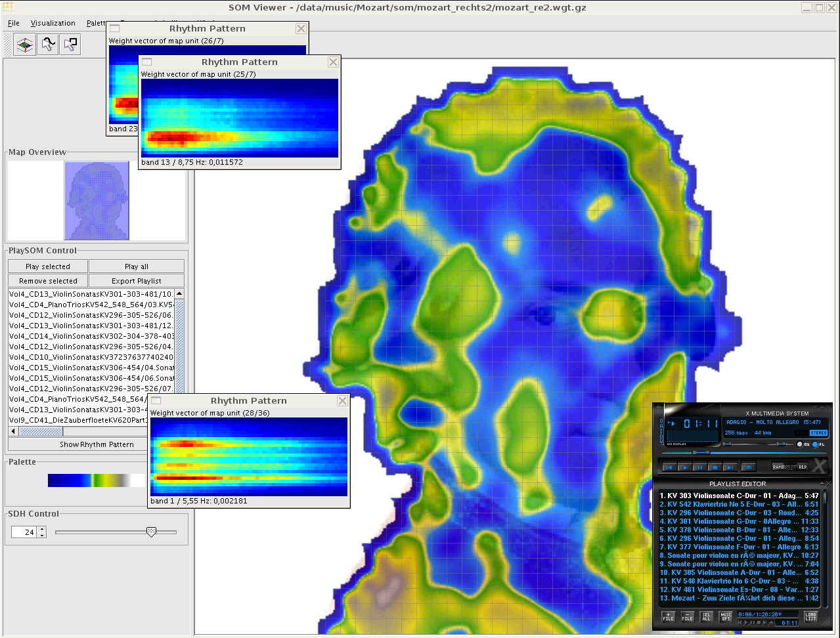Click the Export Playlist button
840x638 pixels.
tap(136, 281)
